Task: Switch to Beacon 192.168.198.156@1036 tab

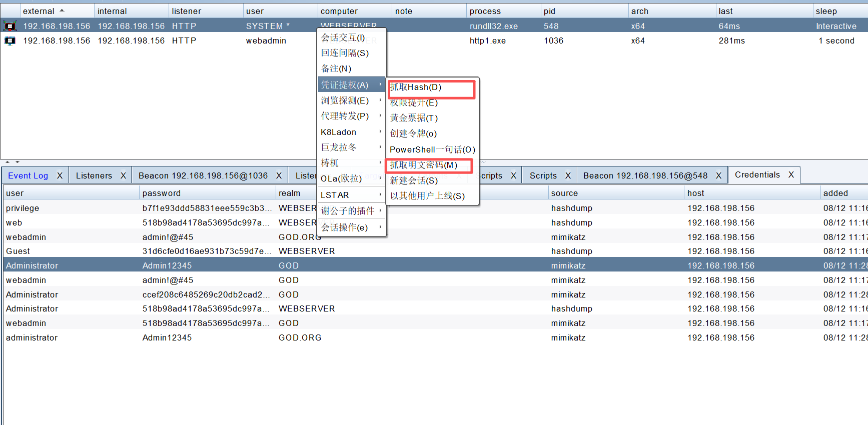Action: pos(203,175)
